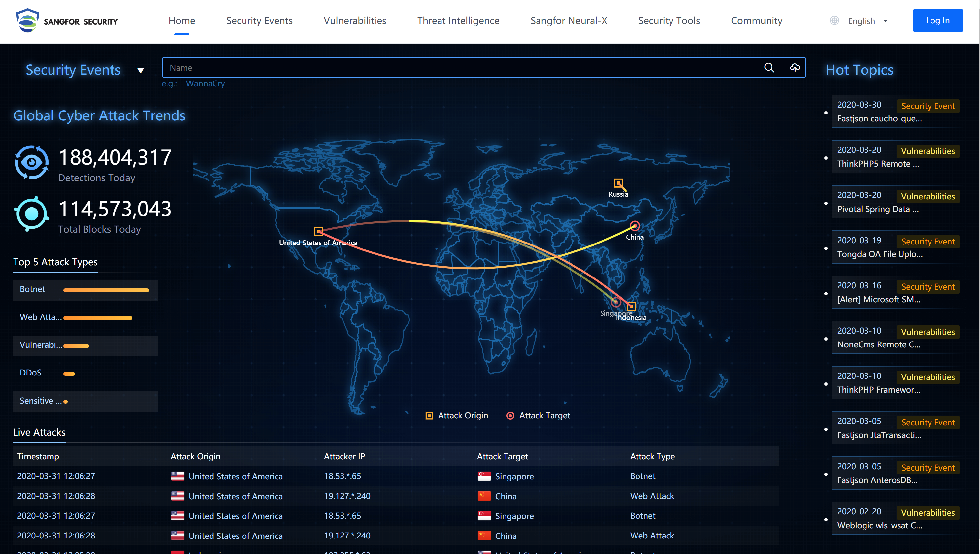Image resolution: width=980 pixels, height=554 pixels.
Task: Click the Russia attack origin marker
Action: (618, 183)
